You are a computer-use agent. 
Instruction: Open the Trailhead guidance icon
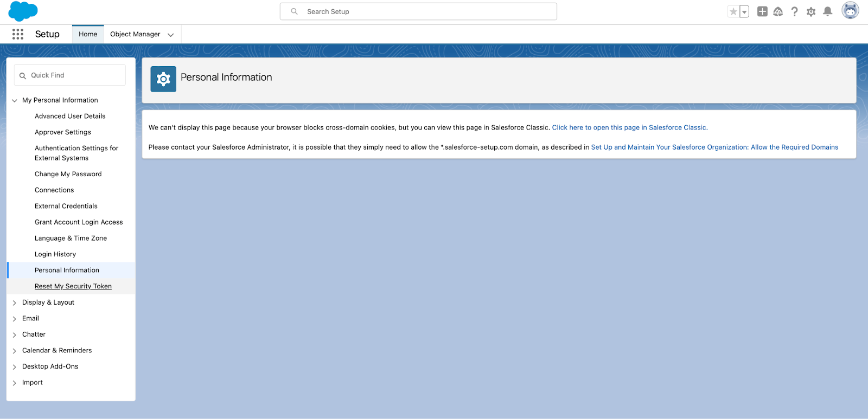[x=778, y=11]
